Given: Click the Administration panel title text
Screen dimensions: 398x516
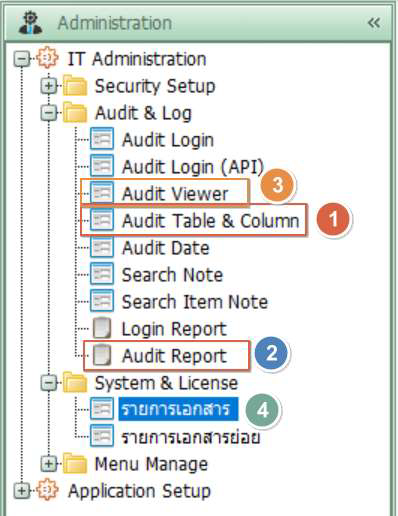Looking at the screenshot, I should coord(115,23).
